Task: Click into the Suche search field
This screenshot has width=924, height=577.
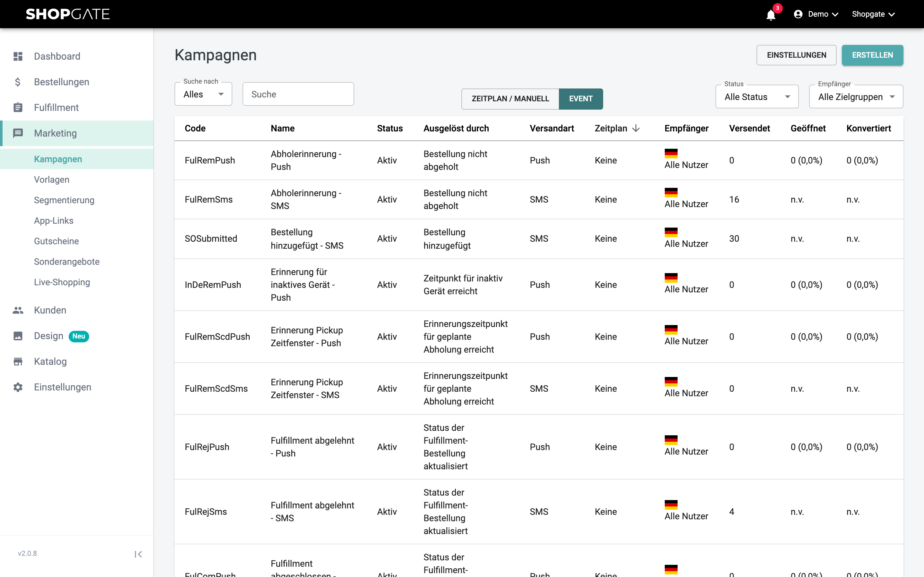Action: pos(298,94)
